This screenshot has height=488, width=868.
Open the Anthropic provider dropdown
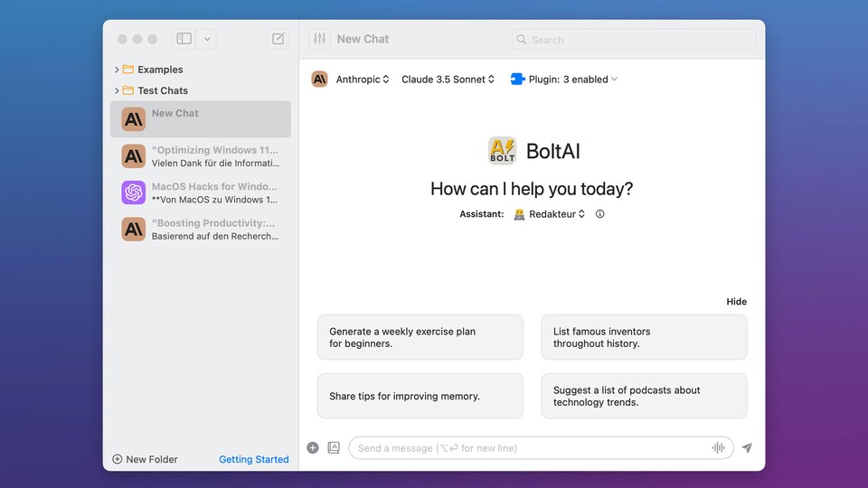(363, 80)
